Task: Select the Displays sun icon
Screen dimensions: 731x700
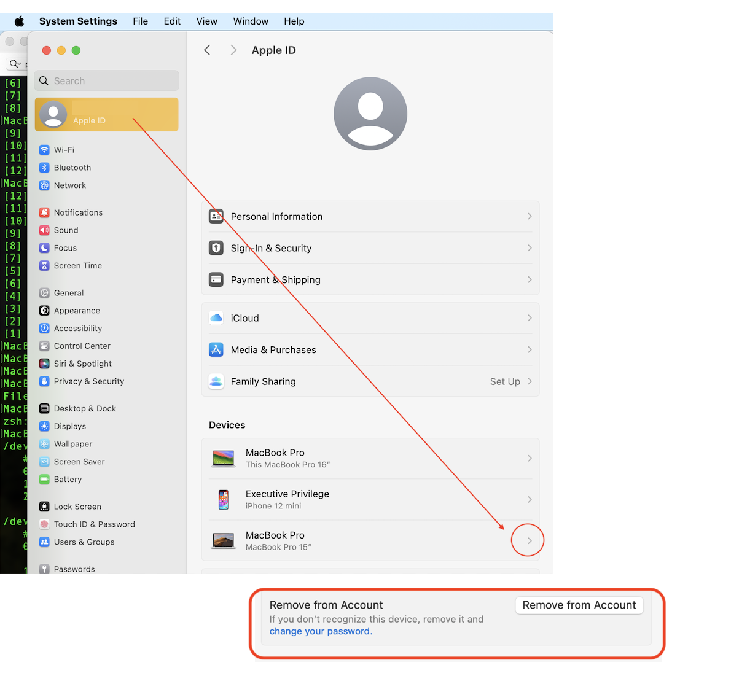Action: click(x=44, y=426)
